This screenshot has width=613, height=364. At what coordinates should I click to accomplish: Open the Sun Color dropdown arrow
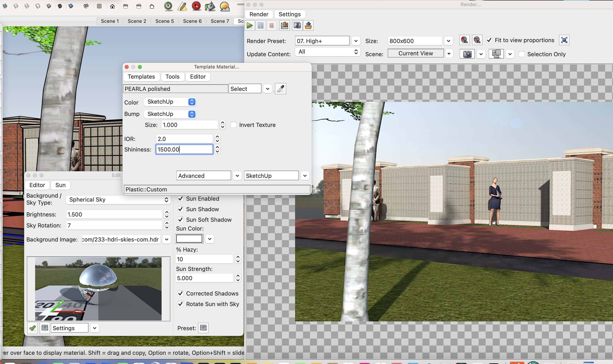[209, 239]
